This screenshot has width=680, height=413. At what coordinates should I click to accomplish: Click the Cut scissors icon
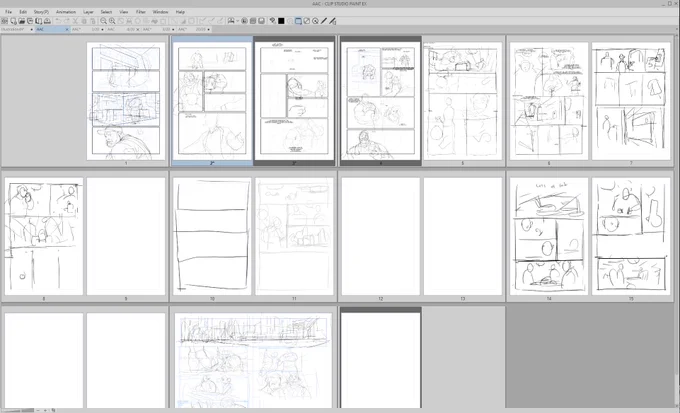click(75, 21)
